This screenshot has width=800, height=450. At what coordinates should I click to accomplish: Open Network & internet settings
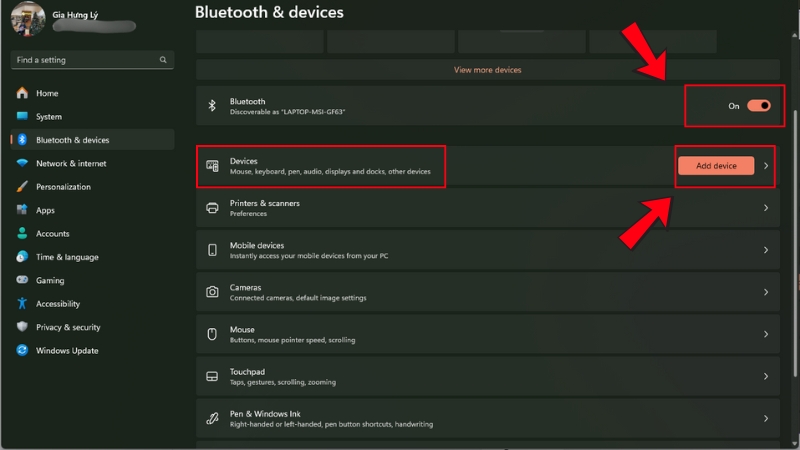tap(92, 163)
